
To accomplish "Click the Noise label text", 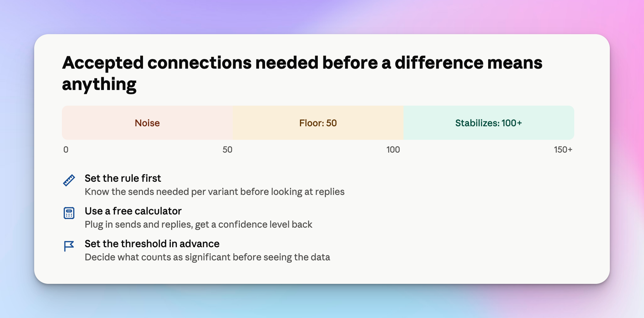I will pyautogui.click(x=147, y=123).
